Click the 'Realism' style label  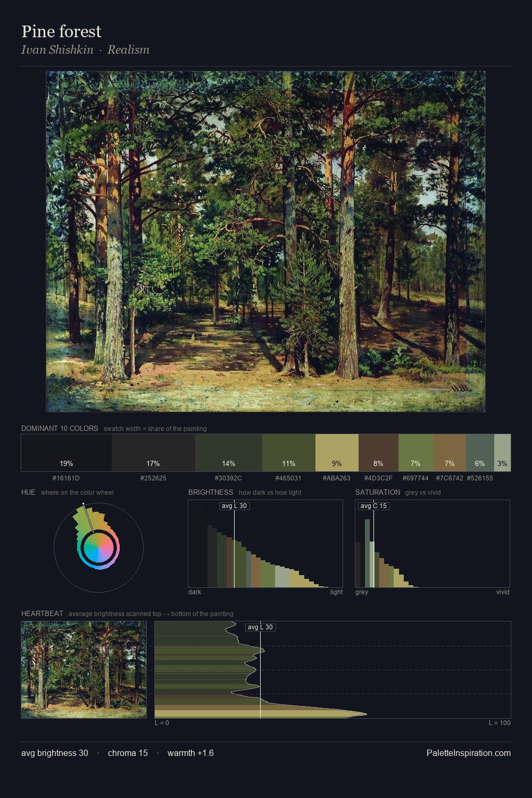pyautogui.click(x=128, y=49)
